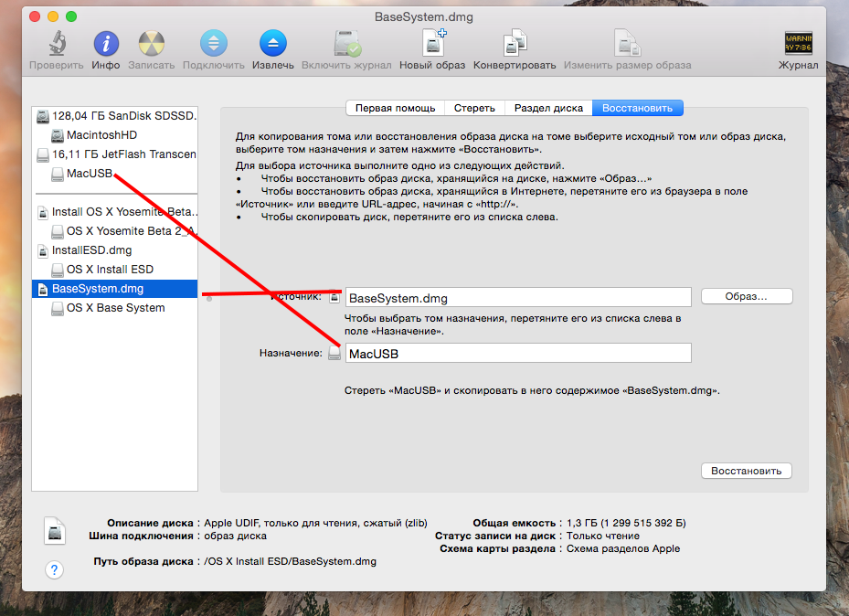This screenshot has height=616, width=849.
Task: Click the help question mark button
Action: click(x=54, y=570)
